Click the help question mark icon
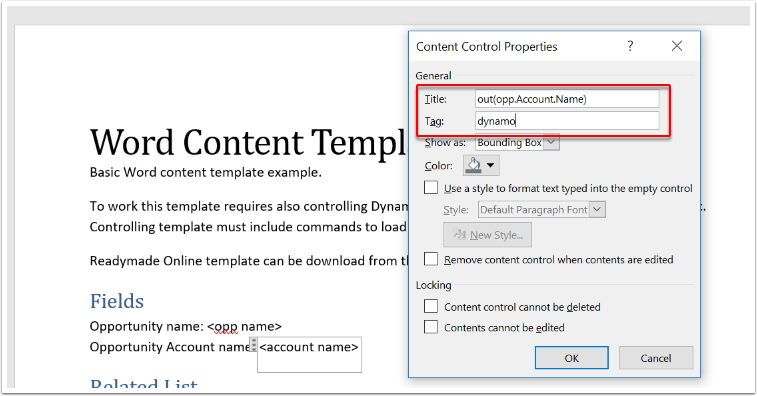 click(630, 46)
